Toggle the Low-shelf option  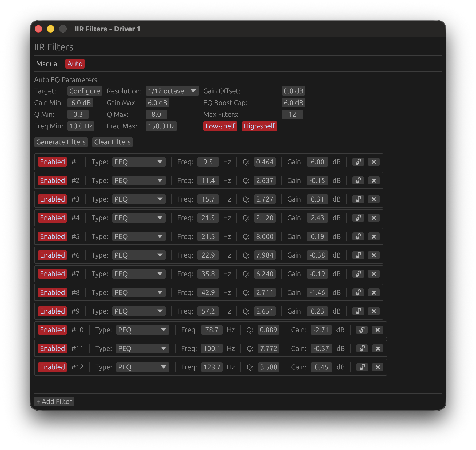coord(220,126)
